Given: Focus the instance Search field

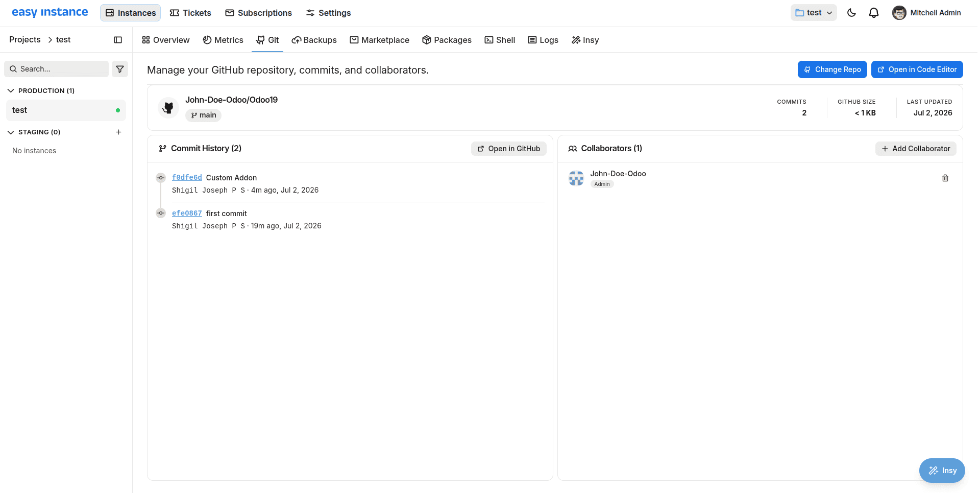Looking at the screenshot, I should 57,69.
